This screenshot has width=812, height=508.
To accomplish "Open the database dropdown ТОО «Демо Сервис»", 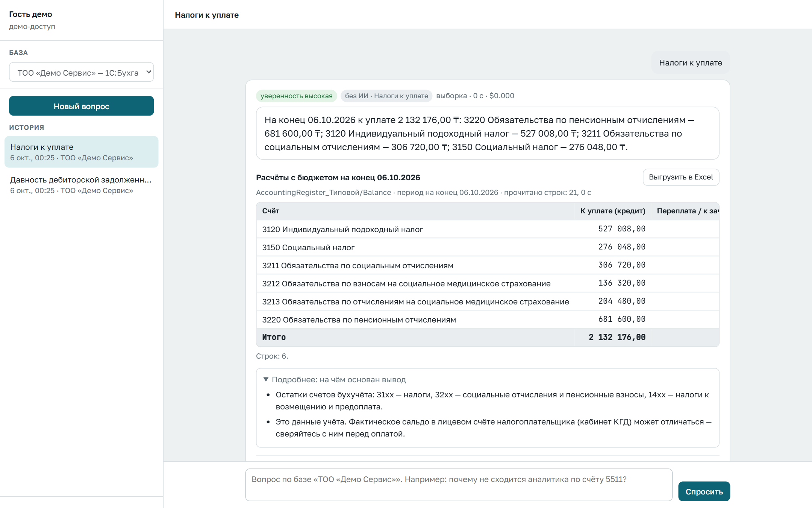I will [81, 72].
